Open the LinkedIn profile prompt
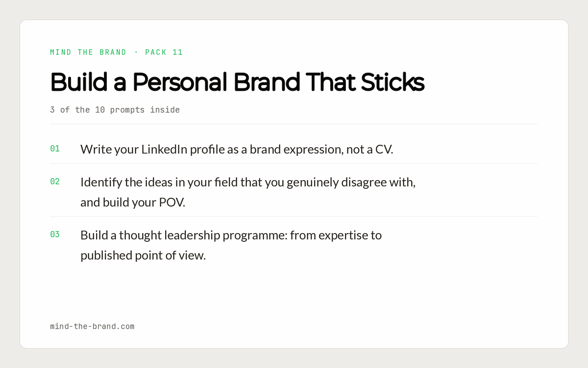Screen dimensions: 588x368 pyautogui.click(x=237, y=149)
